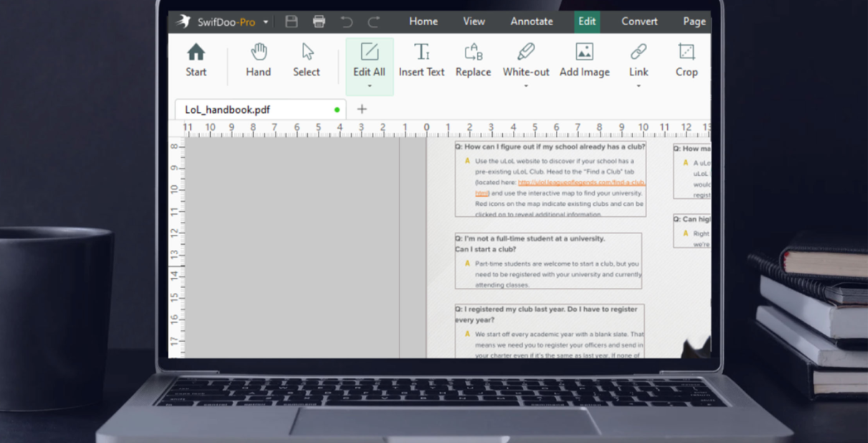This screenshot has height=443, width=868.
Task: Expand the Edit All dropdown arrow
Action: (369, 87)
